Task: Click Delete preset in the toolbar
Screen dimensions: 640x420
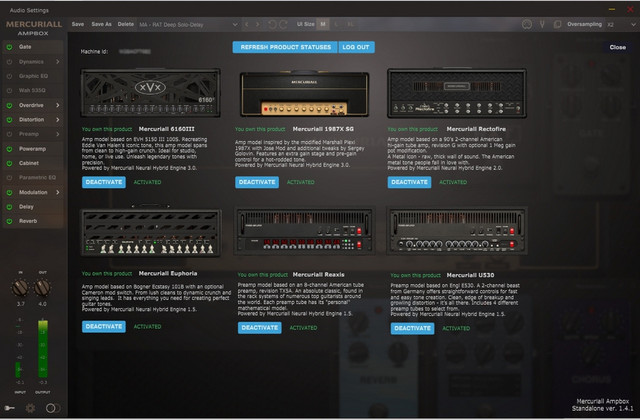Action: [x=126, y=24]
